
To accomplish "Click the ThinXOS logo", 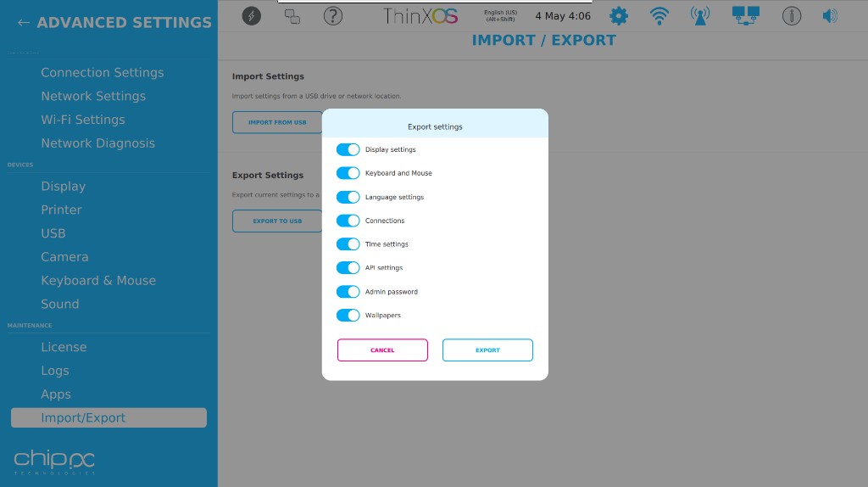I will pyautogui.click(x=420, y=16).
